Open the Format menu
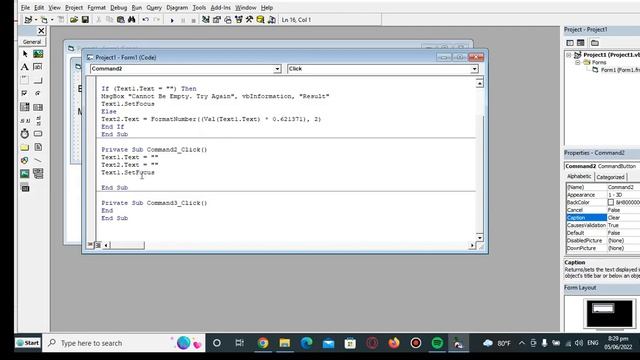Viewport: 640px width, 360px height. [x=96, y=7]
